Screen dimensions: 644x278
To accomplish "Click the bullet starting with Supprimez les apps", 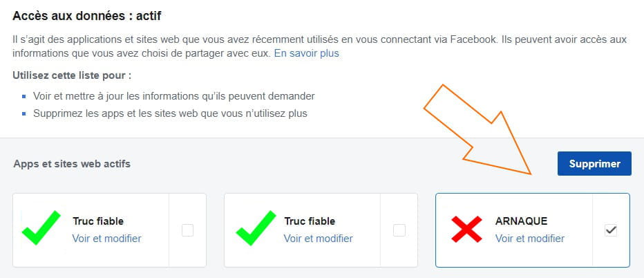I will click(x=170, y=113).
